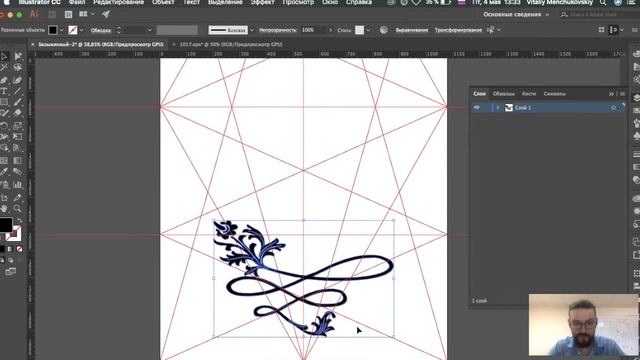This screenshot has width=640, height=360.
Task: Select the Rotate tool
Action: (4, 126)
